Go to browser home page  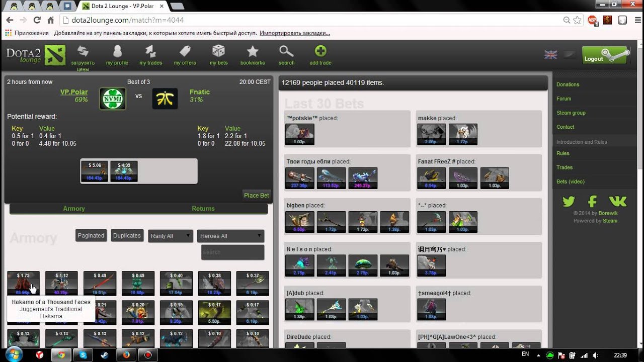click(50, 20)
